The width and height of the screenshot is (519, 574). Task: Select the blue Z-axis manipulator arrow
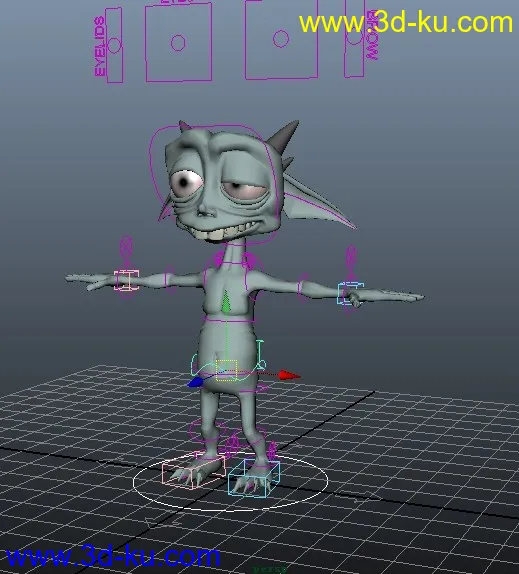click(195, 383)
